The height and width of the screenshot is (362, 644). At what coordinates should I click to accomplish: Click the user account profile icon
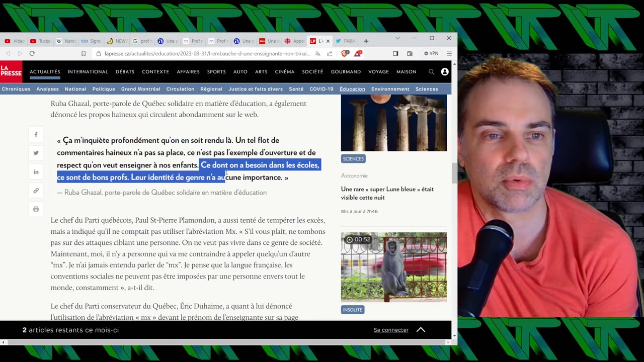[445, 72]
